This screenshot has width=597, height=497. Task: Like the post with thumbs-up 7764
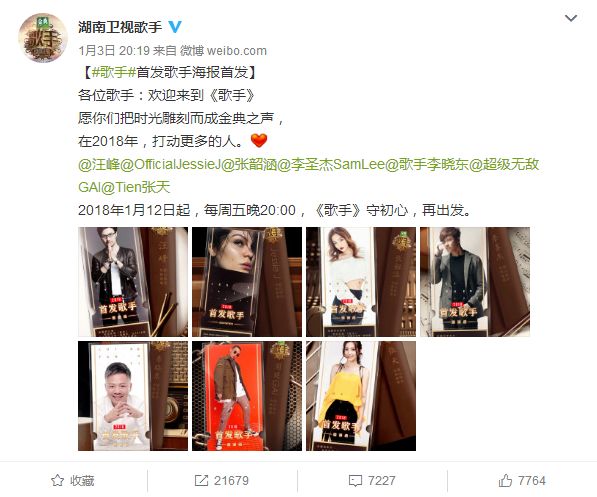coord(505,481)
